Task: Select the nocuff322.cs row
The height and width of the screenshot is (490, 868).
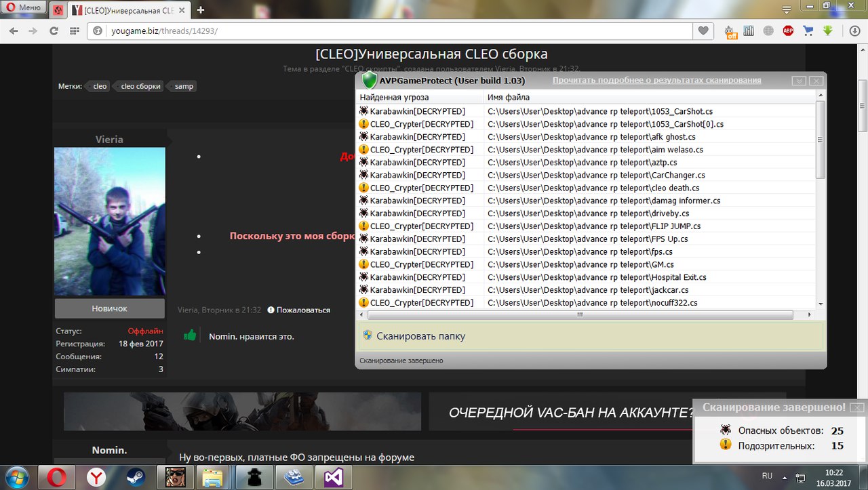Action: click(587, 303)
